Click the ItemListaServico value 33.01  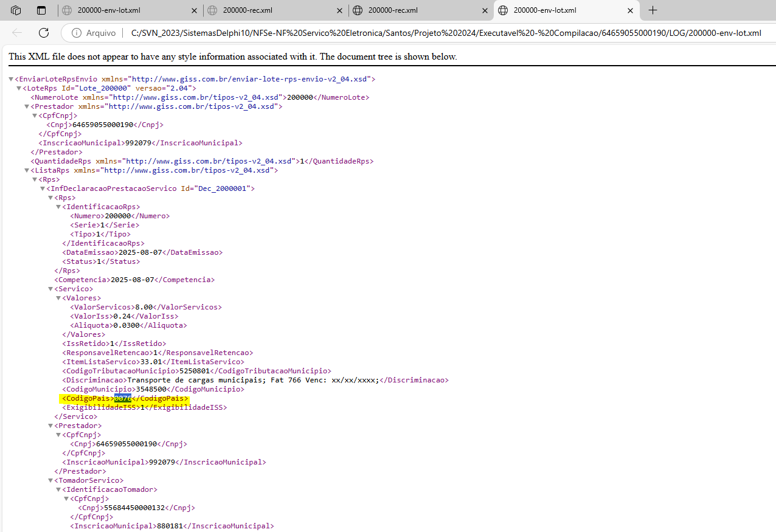click(150, 362)
